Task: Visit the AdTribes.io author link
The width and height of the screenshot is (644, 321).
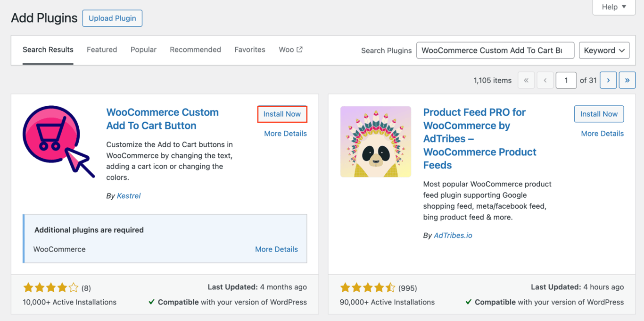Action: pos(453,235)
